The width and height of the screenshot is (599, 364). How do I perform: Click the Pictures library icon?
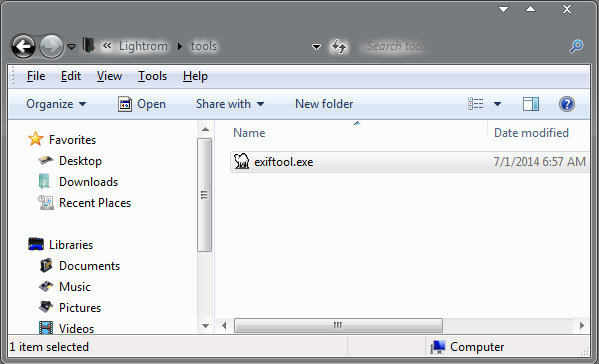coord(46,307)
